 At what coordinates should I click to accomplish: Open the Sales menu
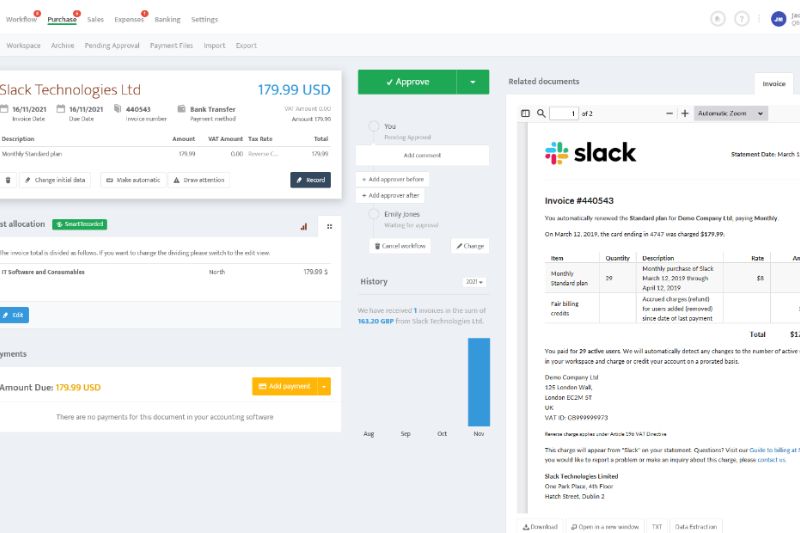coord(95,19)
